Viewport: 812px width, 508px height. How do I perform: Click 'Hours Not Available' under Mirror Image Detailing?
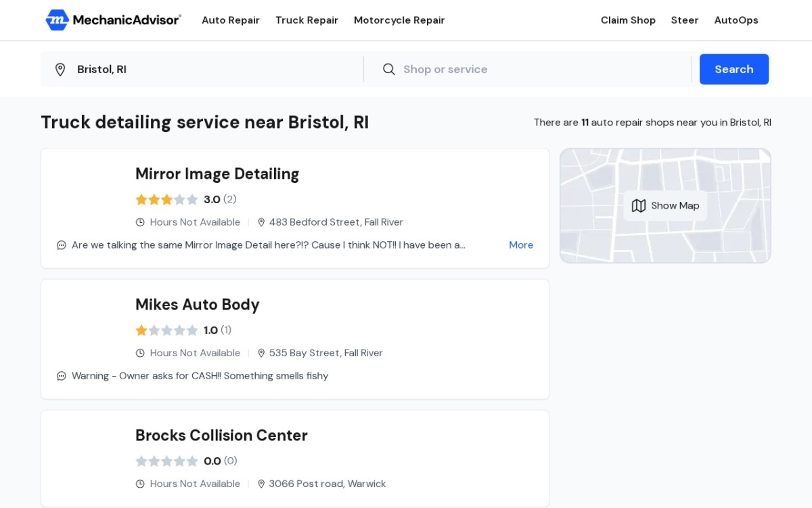(x=195, y=222)
